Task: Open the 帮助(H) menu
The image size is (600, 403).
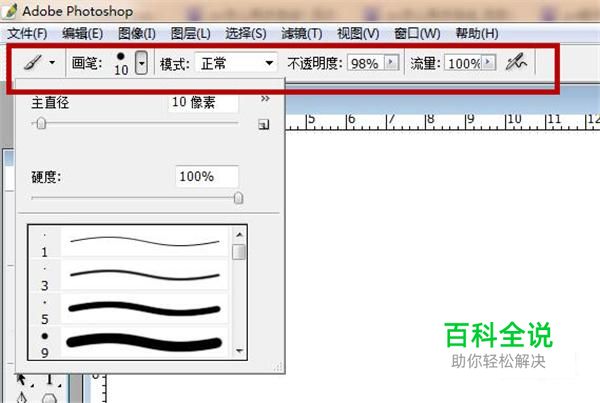Action: [477, 34]
